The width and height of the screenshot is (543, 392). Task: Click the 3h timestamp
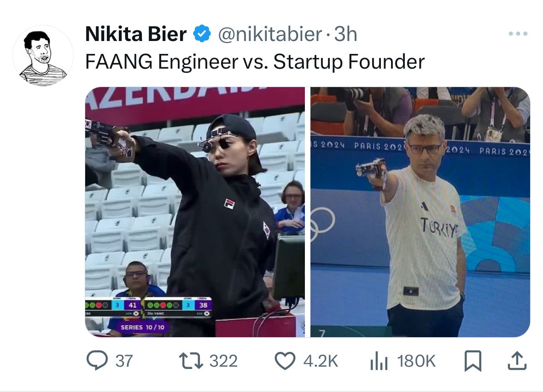pos(345,34)
